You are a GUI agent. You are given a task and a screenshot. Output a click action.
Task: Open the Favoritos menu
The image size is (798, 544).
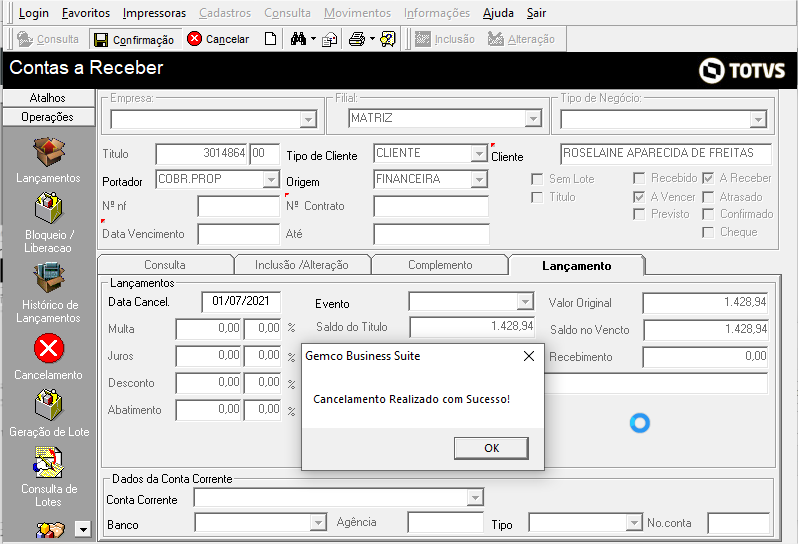[86, 13]
